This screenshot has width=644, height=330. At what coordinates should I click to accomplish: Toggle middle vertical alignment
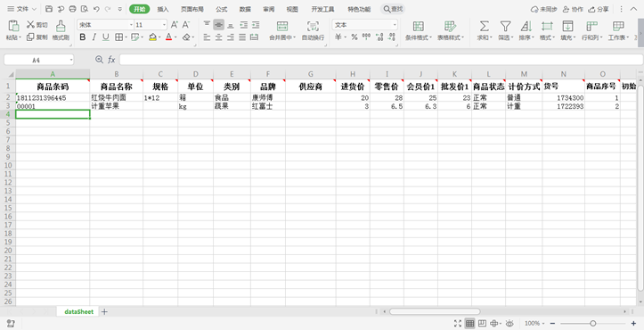pos(218,25)
